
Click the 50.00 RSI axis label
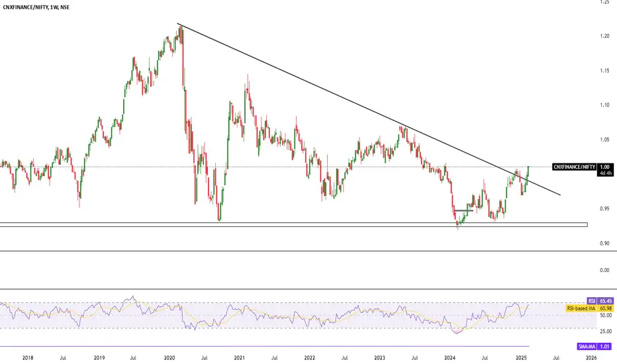coord(606,316)
